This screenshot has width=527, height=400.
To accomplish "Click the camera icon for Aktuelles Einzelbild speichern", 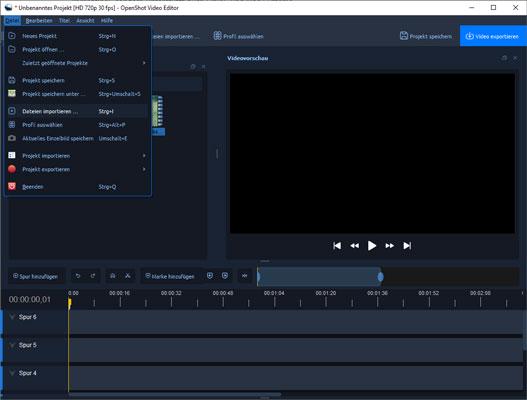I will [12, 138].
